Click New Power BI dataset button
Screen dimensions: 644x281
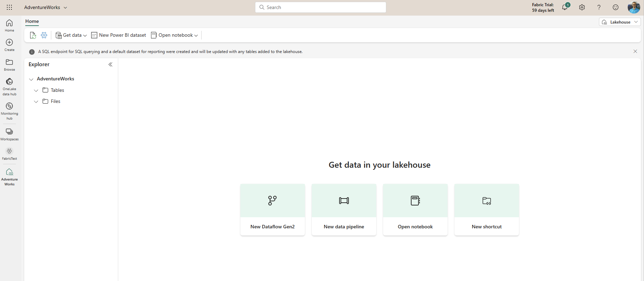118,35
